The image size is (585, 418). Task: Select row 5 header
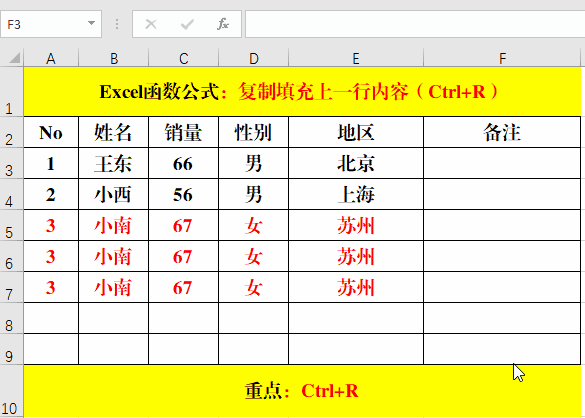(11, 225)
